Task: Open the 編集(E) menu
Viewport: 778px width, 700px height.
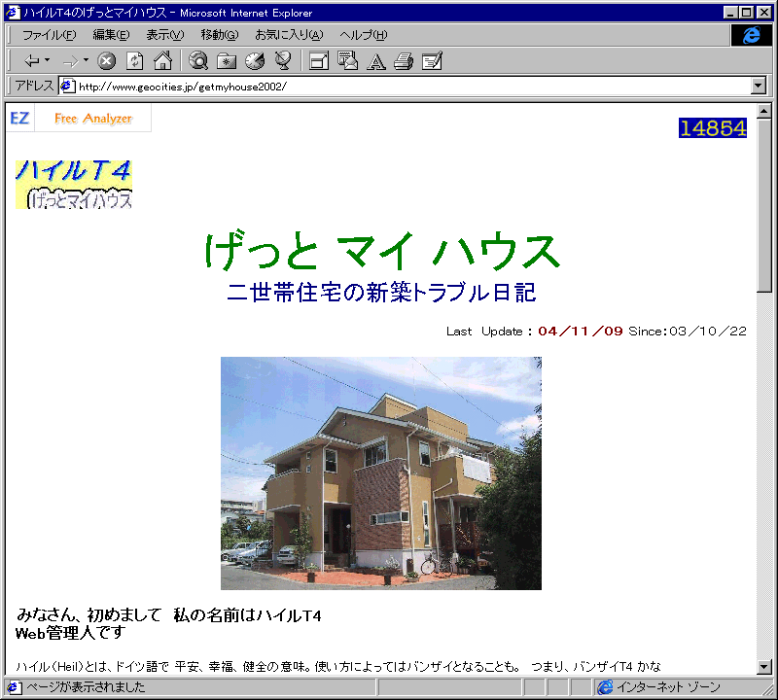Action: 111,35
